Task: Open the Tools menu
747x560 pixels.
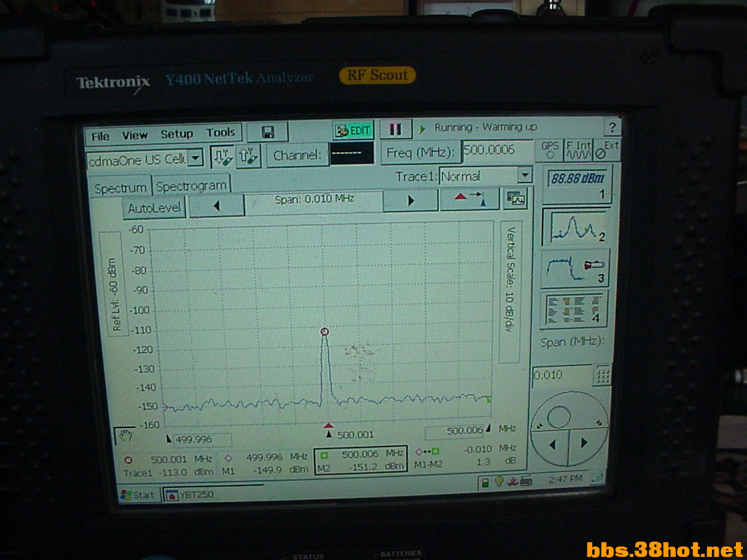Action: 221,133
